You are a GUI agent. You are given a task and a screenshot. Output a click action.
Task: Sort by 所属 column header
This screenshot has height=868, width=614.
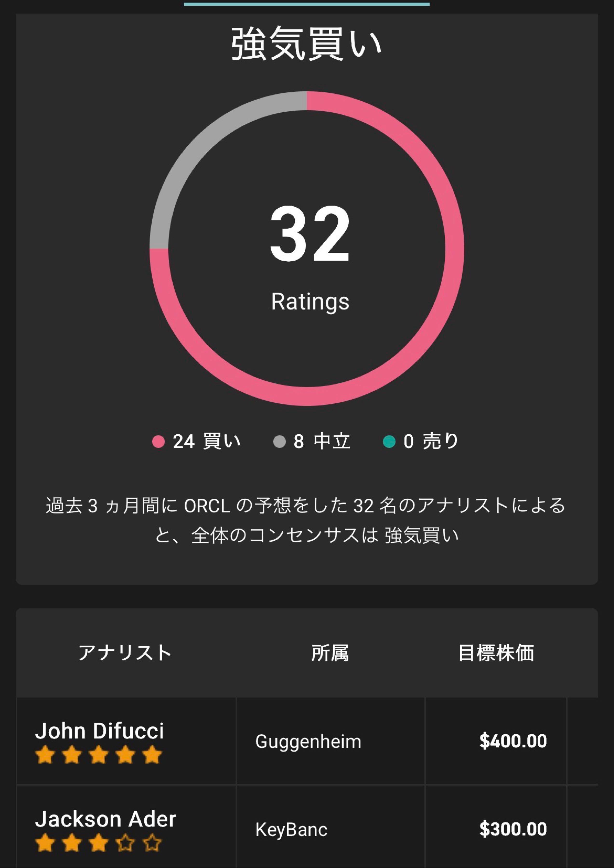tap(330, 653)
